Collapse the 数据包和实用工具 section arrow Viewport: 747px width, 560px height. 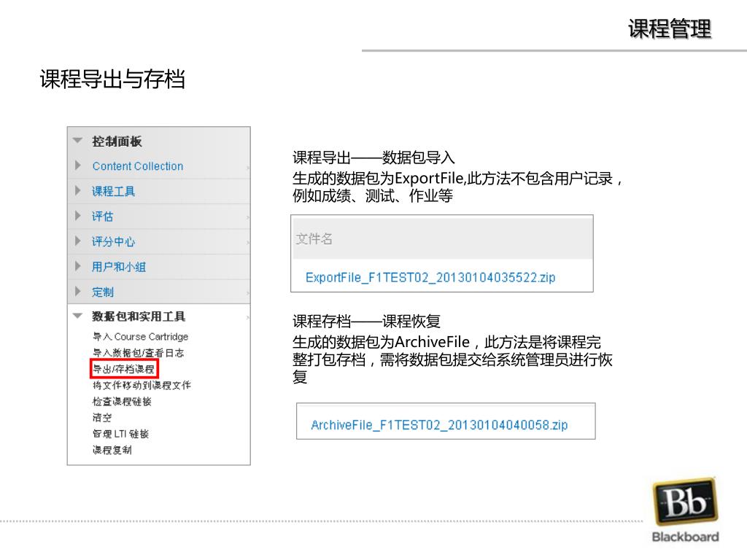click(x=77, y=316)
